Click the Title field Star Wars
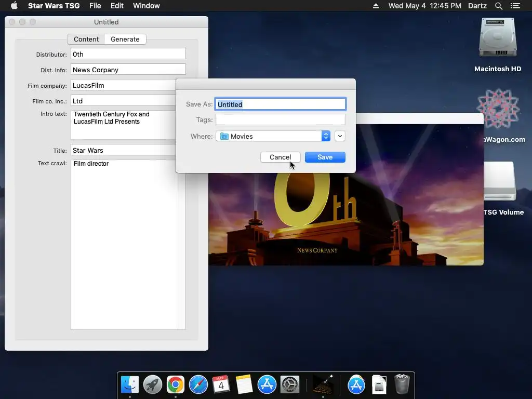 [x=123, y=150]
